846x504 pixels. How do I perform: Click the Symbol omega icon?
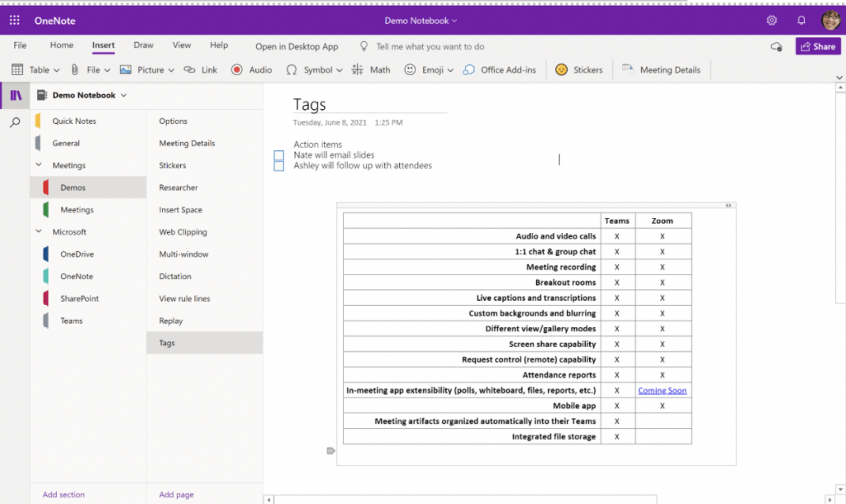point(292,69)
